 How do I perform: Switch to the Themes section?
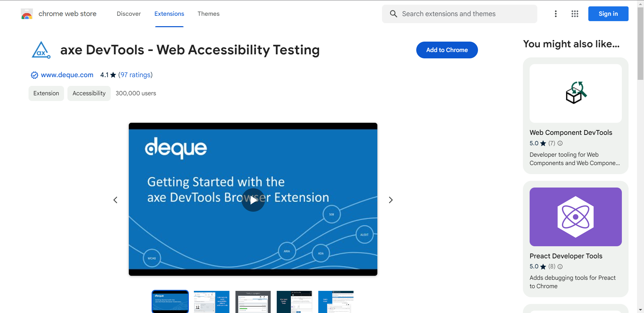click(x=208, y=14)
